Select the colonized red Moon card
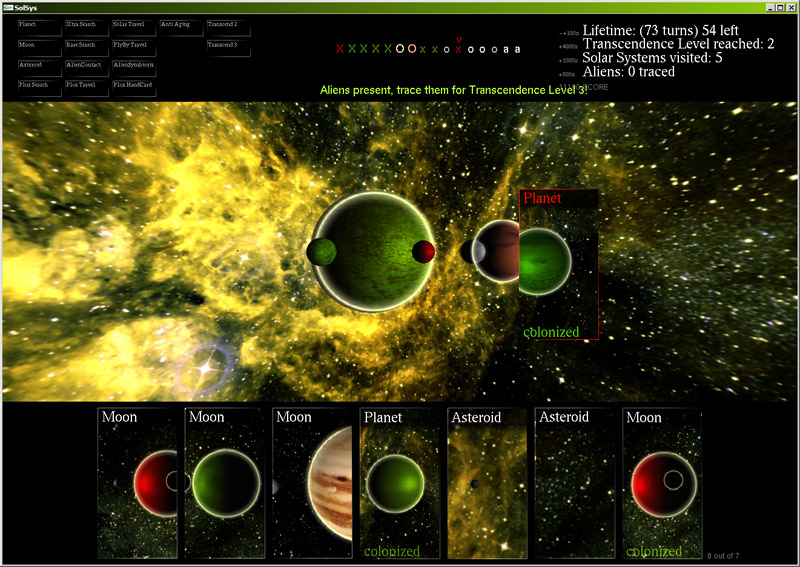This screenshot has height=567, width=800. coord(661,482)
